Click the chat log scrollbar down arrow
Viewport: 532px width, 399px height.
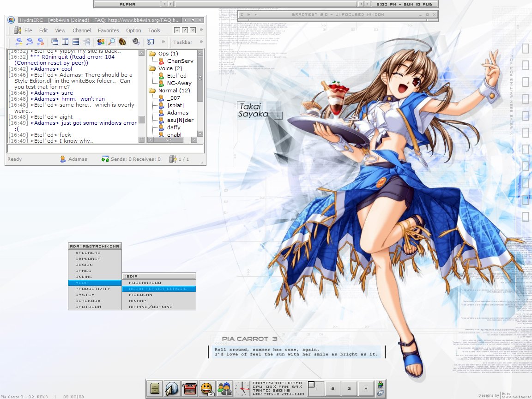[141, 139]
